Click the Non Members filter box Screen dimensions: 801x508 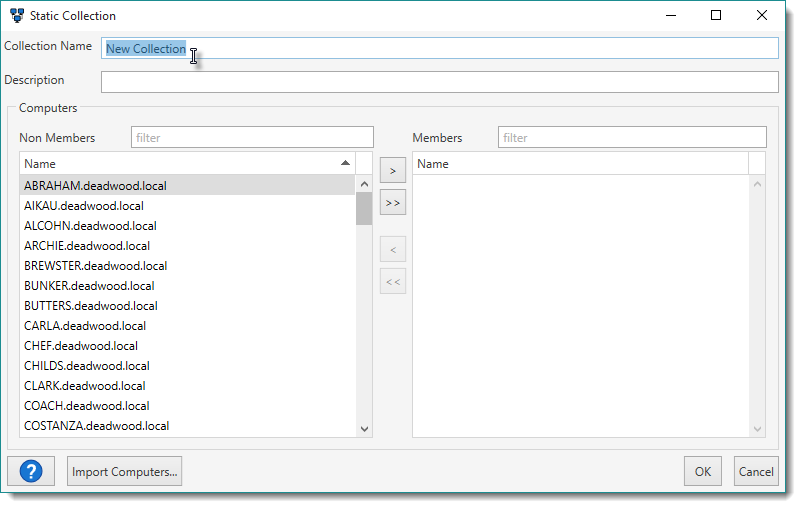(252, 137)
